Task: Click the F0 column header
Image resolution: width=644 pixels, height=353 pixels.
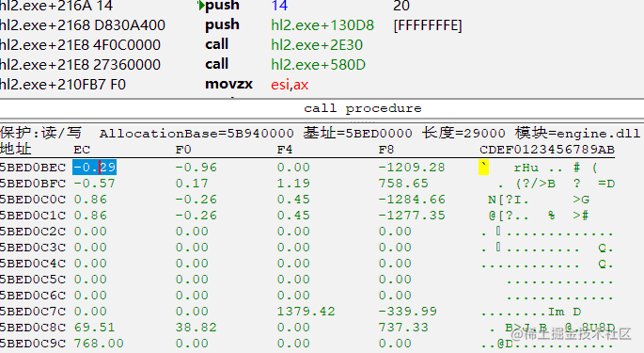Action: coord(183,150)
